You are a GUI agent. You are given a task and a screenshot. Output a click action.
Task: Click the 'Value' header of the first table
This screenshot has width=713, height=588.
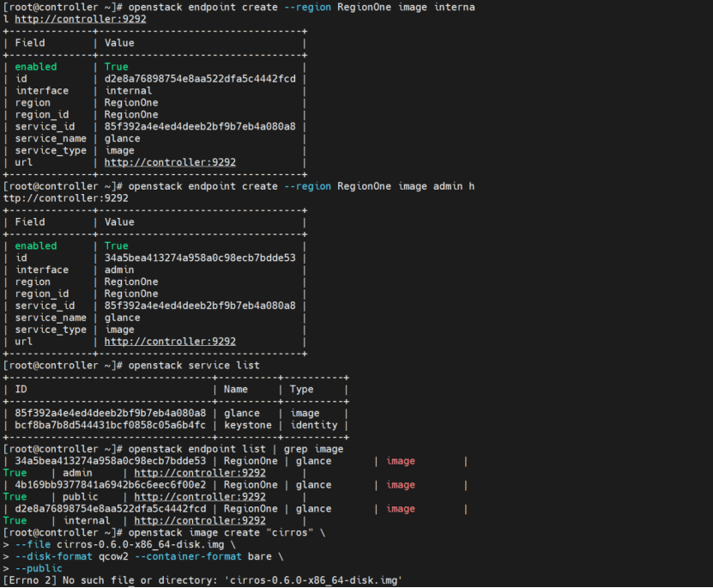click(119, 43)
